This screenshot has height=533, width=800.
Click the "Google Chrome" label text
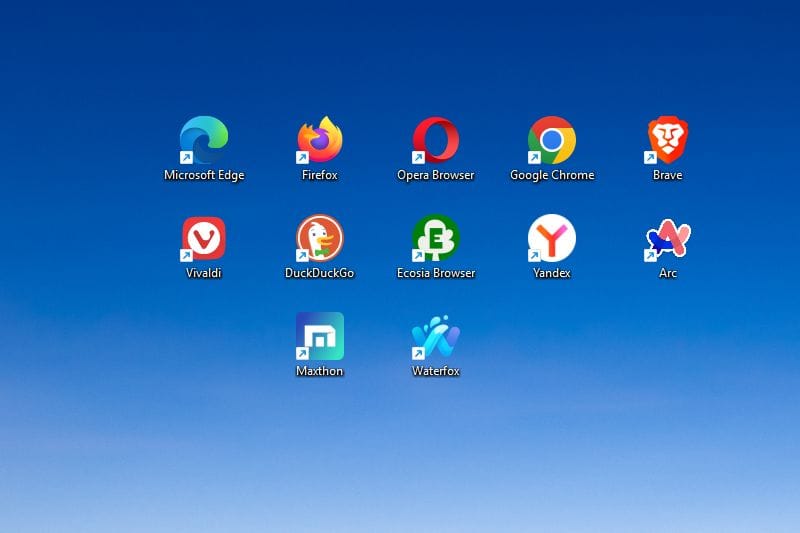click(552, 175)
